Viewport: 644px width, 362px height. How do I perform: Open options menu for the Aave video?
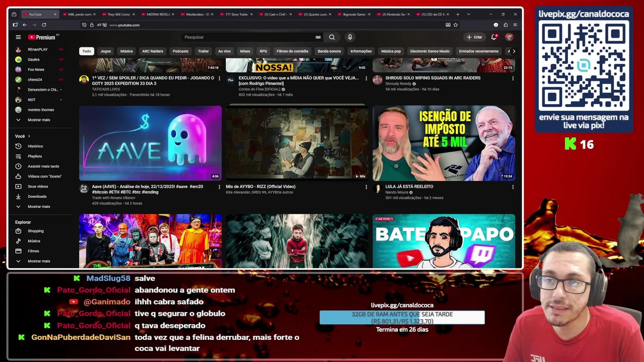[219, 187]
